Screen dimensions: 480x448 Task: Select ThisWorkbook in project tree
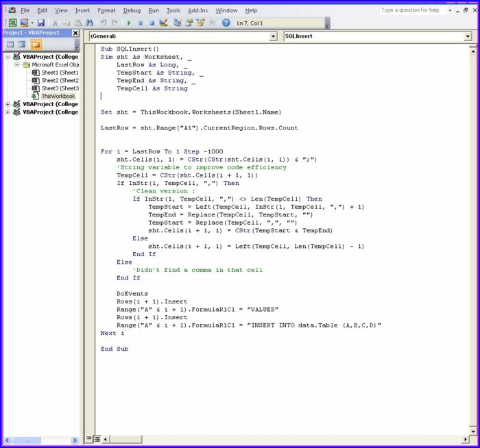pos(53,96)
